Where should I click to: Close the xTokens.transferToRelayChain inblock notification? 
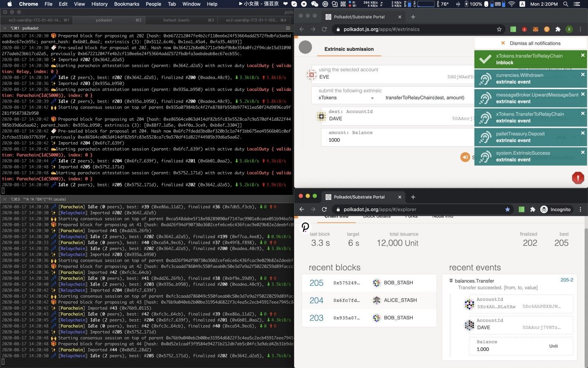pyautogui.click(x=583, y=56)
